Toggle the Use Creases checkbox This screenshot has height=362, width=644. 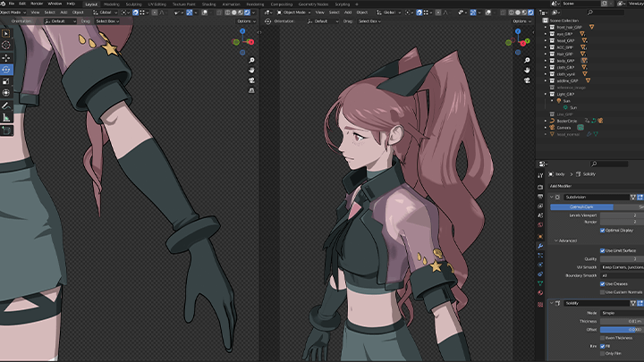[x=603, y=283]
